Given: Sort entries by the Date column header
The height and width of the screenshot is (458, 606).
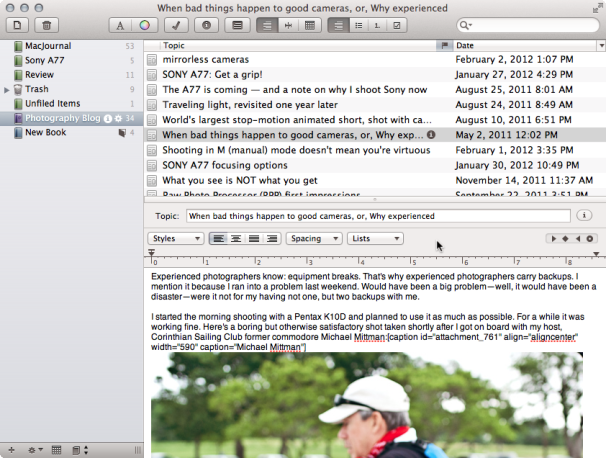Looking at the screenshot, I should pyautogui.click(x=526, y=45).
